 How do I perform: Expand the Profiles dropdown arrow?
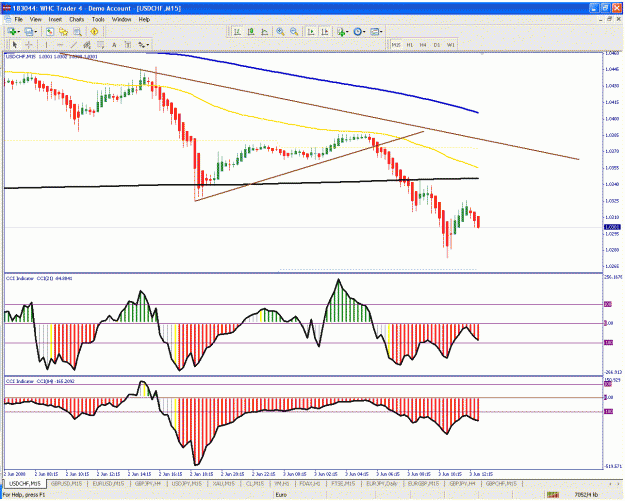click(x=35, y=31)
